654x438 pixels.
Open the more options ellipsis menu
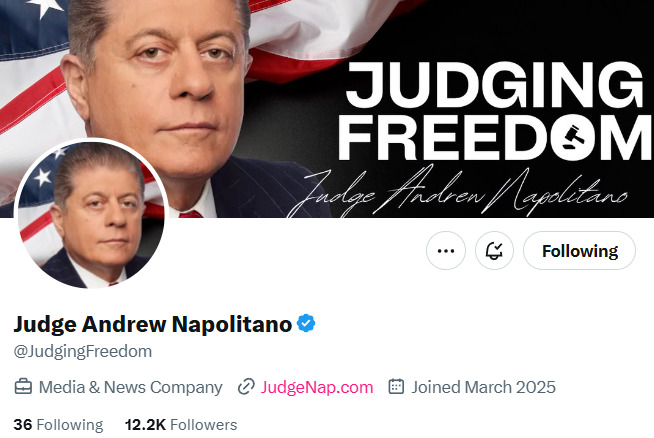tap(446, 251)
